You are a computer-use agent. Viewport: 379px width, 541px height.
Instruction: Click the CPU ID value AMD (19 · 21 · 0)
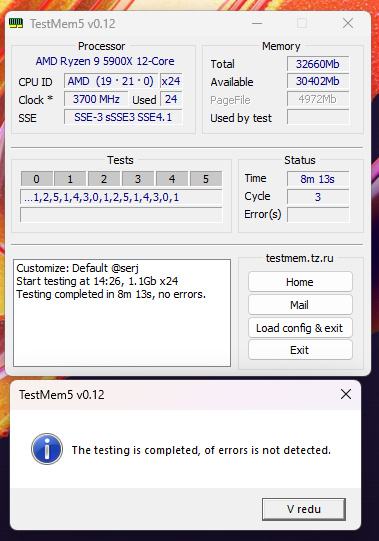(111, 81)
